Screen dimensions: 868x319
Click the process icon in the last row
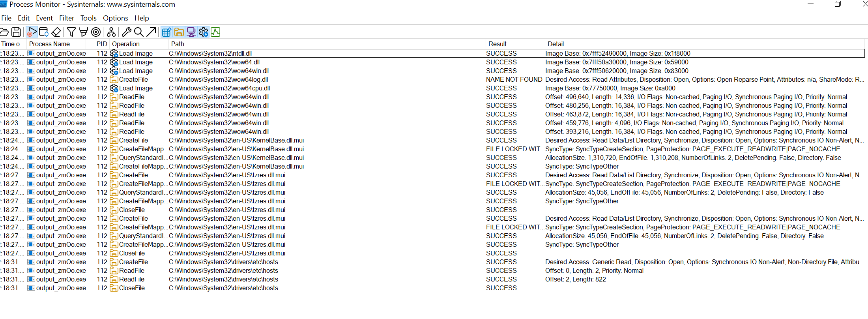click(31, 288)
